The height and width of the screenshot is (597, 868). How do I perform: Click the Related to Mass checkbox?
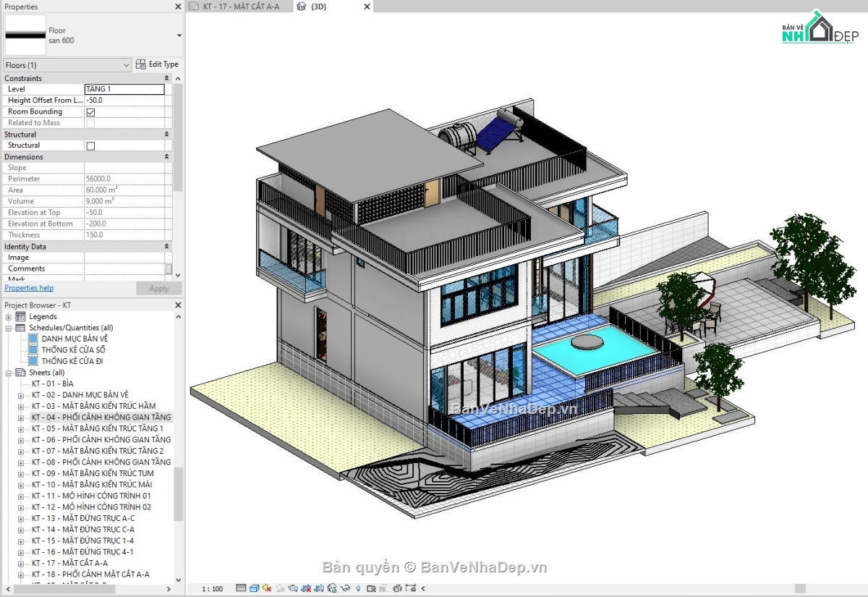pyautogui.click(x=90, y=123)
